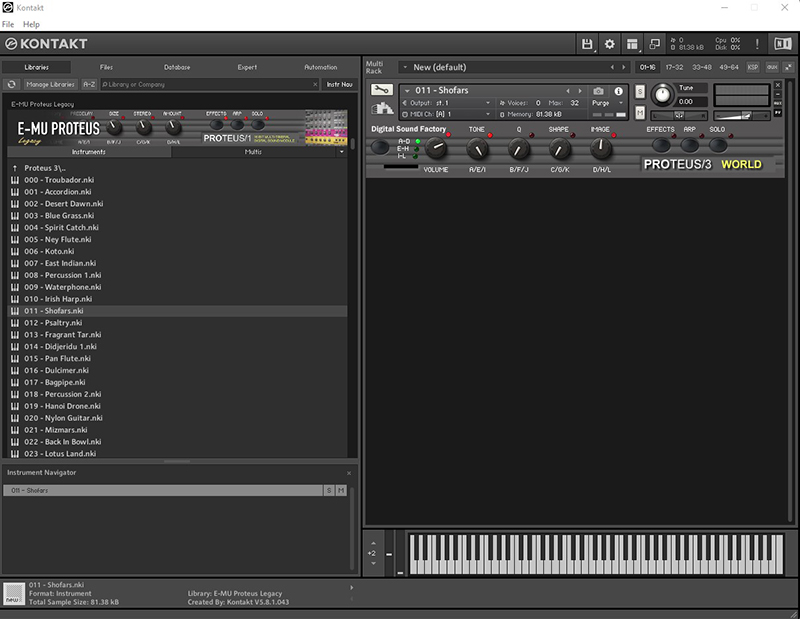Toggle the EFFECTS button on Proteus/3 panel
Screen dimensions: 800x619
(661, 145)
